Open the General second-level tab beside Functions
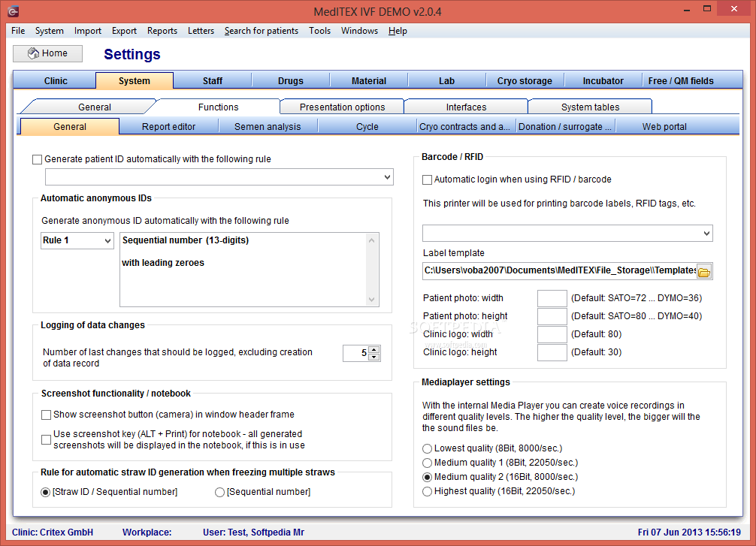The width and height of the screenshot is (756, 546). click(95, 107)
